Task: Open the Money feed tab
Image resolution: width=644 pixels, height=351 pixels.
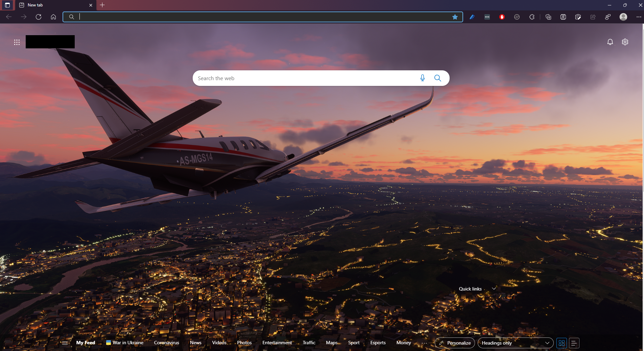Action: (404, 343)
